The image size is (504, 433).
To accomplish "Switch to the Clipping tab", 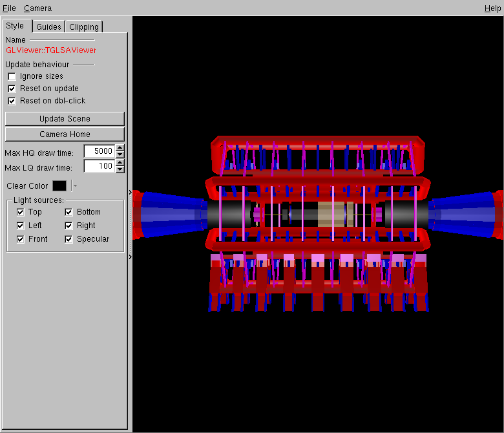I will click(x=84, y=26).
